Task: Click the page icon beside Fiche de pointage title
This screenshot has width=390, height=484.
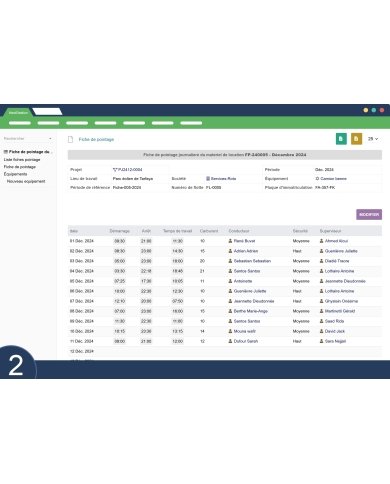Action: (x=70, y=139)
